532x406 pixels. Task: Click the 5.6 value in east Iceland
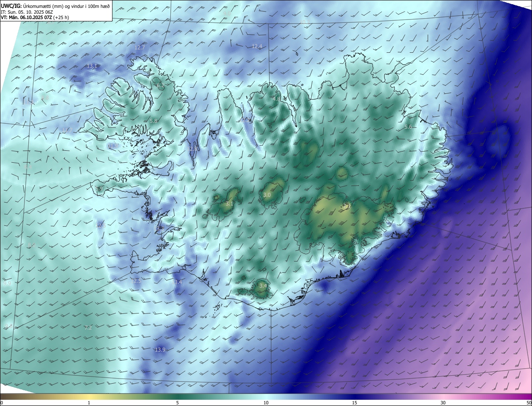(x=408, y=127)
